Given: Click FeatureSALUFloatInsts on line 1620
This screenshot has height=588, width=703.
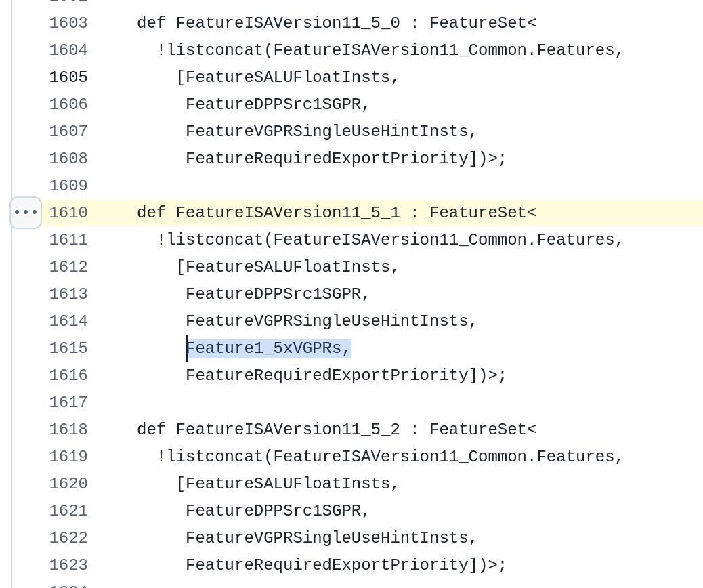Looking at the screenshot, I should pyautogui.click(x=289, y=484).
